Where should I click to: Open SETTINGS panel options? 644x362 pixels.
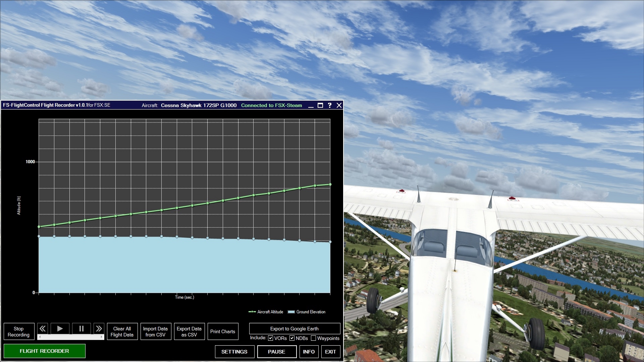click(x=234, y=351)
